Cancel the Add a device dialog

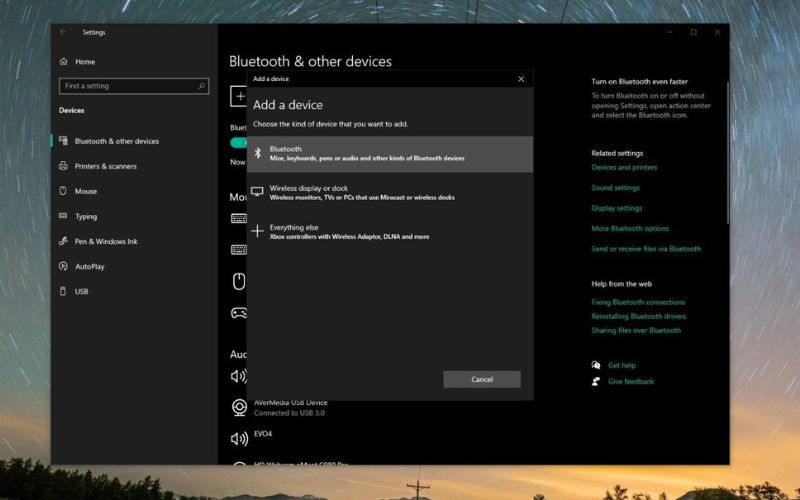coord(482,379)
